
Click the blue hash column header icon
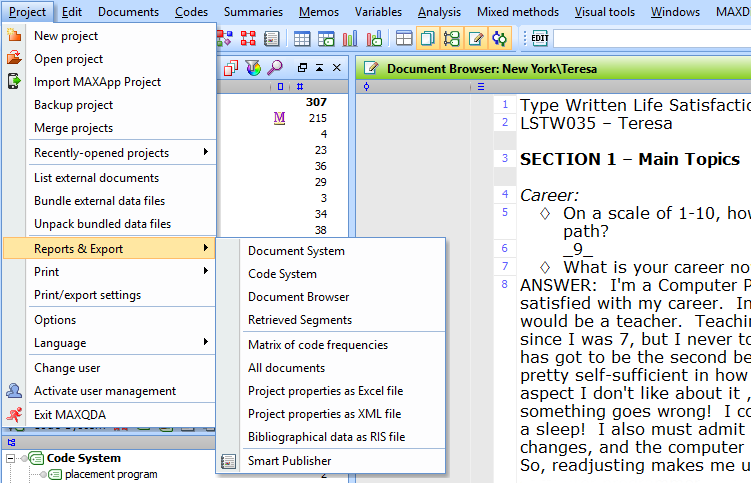tap(300, 87)
